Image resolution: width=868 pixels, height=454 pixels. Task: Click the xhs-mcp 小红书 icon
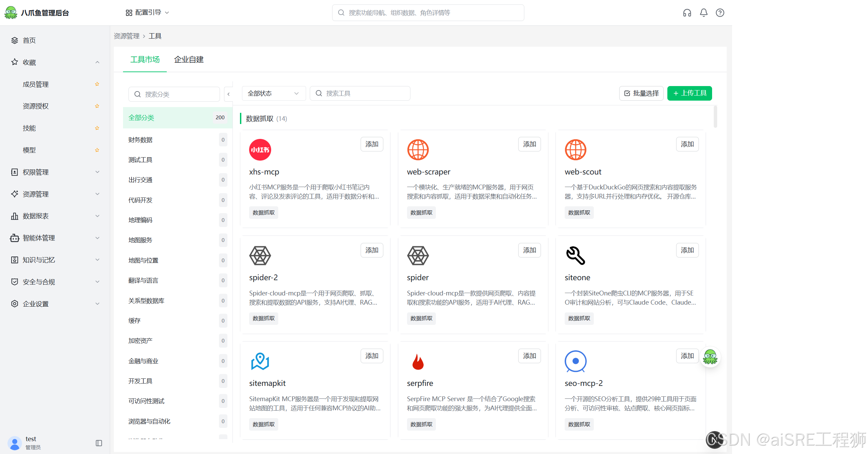(x=260, y=150)
